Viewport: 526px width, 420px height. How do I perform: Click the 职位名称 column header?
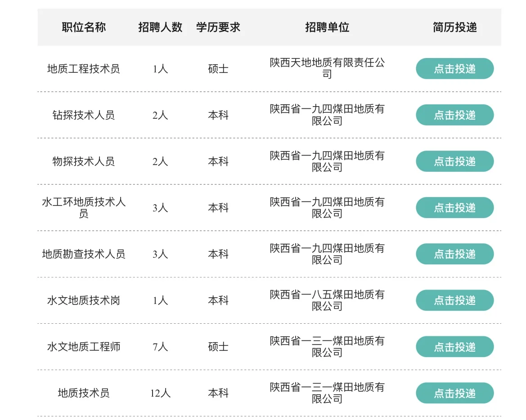point(84,27)
